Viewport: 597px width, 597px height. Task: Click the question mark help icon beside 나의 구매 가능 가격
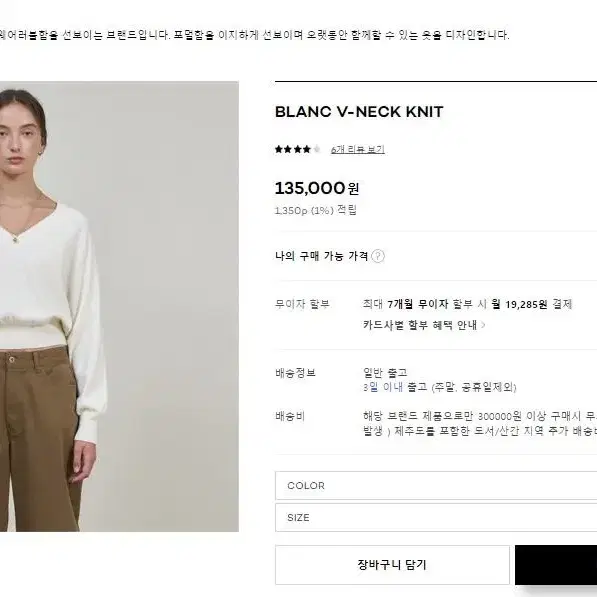tap(378, 256)
